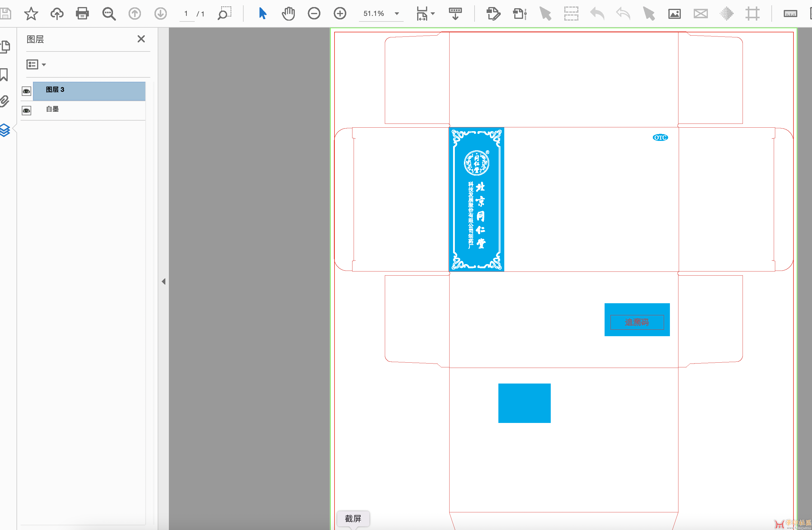Print the document

(x=82, y=14)
